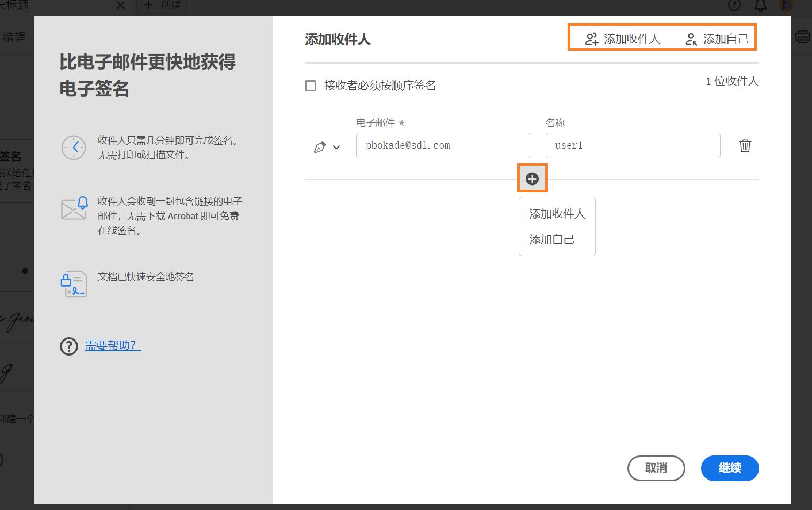
Task: Expand the signer role dropdown chevron
Action: (x=337, y=146)
